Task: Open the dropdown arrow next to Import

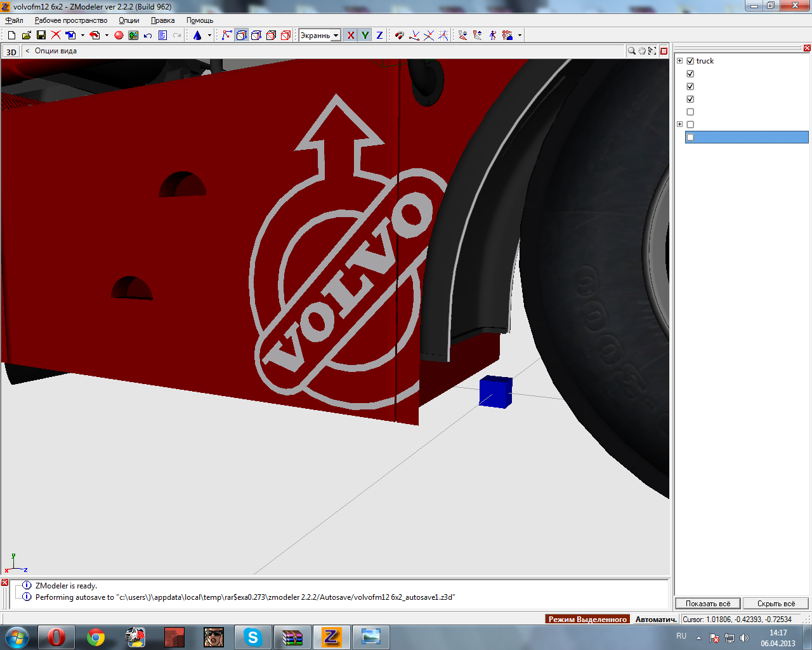Action: (82, 36)
